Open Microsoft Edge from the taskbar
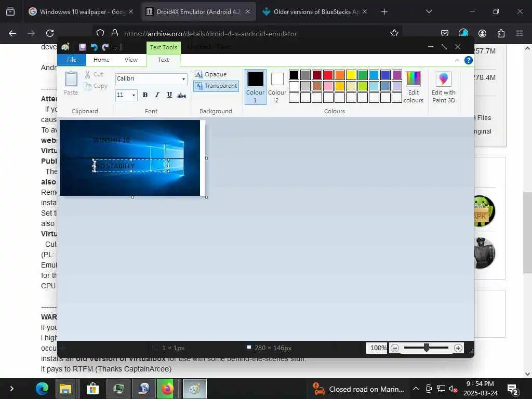 42,389
